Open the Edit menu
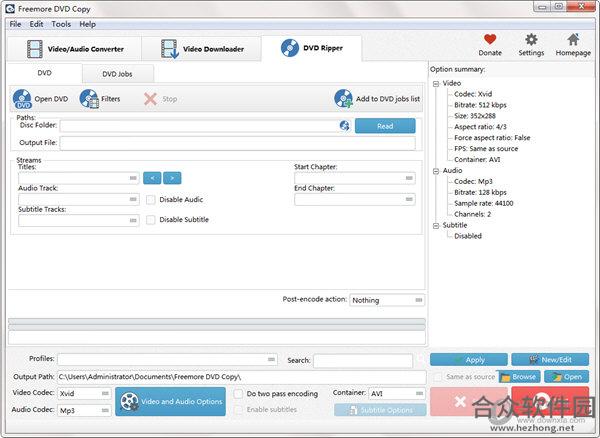 click(36, 24)
